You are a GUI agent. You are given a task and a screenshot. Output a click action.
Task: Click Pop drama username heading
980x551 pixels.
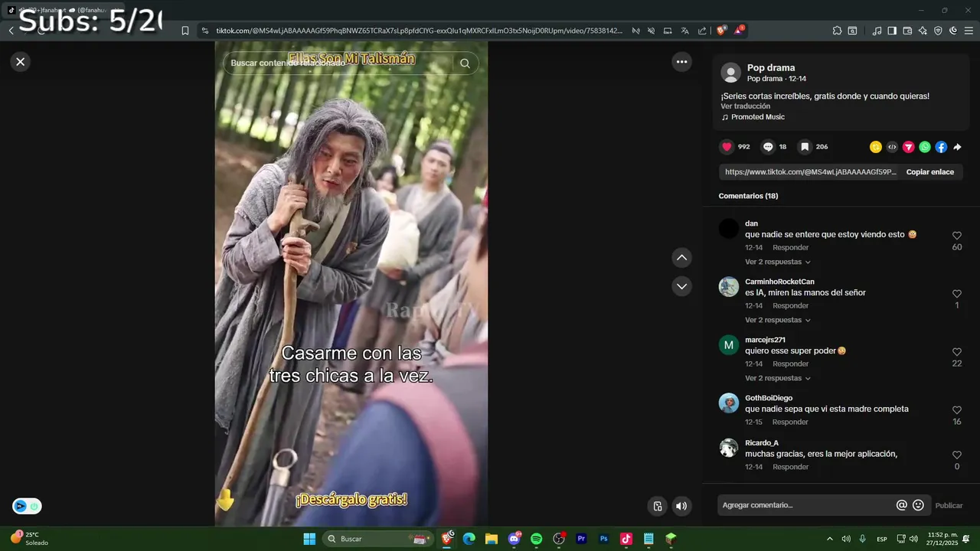(771, 67)
